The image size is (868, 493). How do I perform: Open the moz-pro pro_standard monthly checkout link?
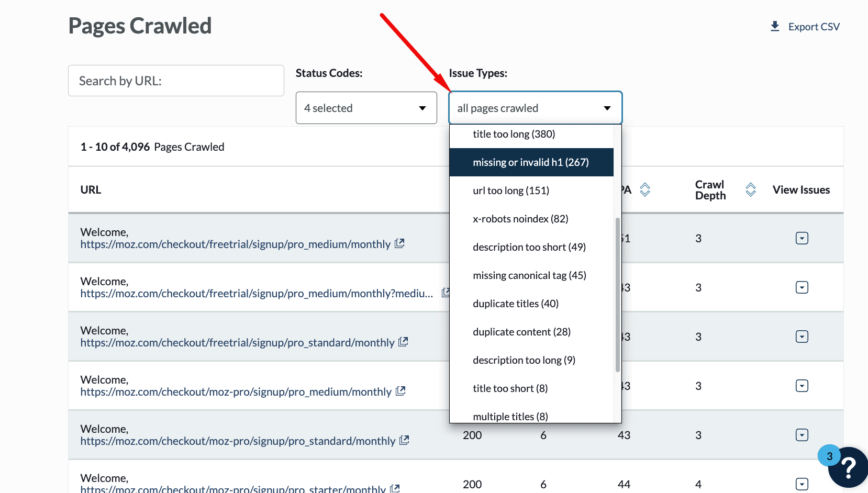(x=237, y=441)
